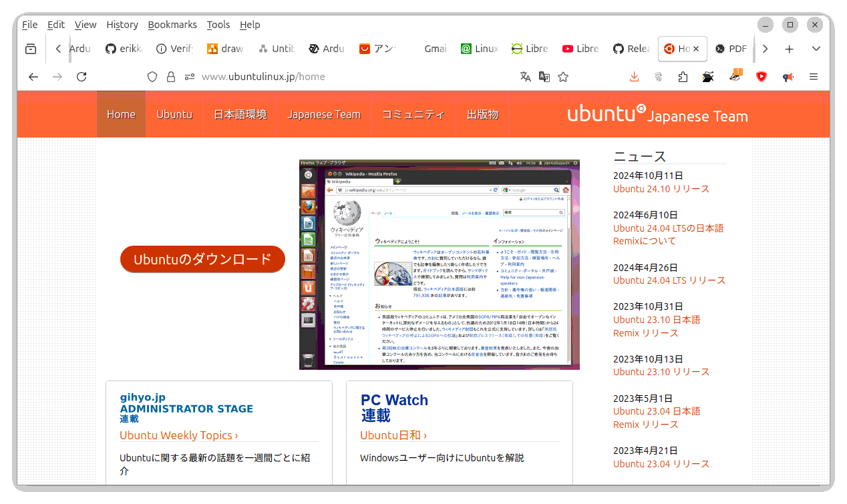Open the downloads panel
The height and width of the screenshot is (504, 847).
pyautogui.click(x=634, y=77)
